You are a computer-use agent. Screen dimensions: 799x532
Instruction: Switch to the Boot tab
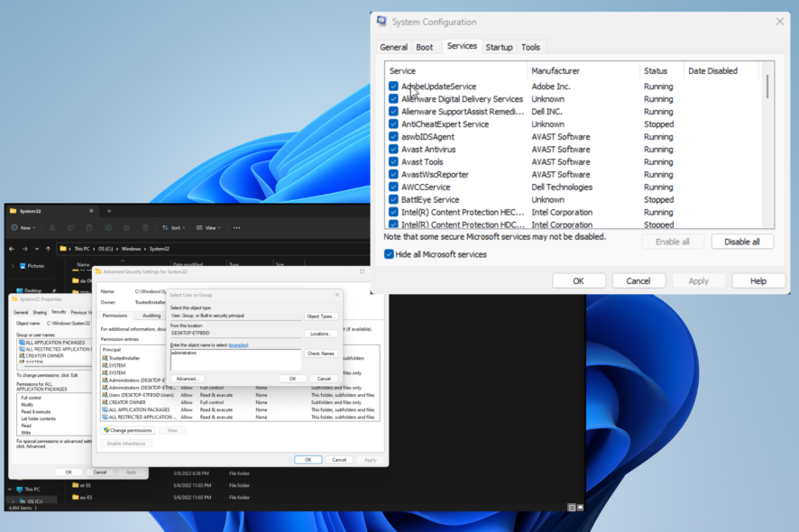425,47
